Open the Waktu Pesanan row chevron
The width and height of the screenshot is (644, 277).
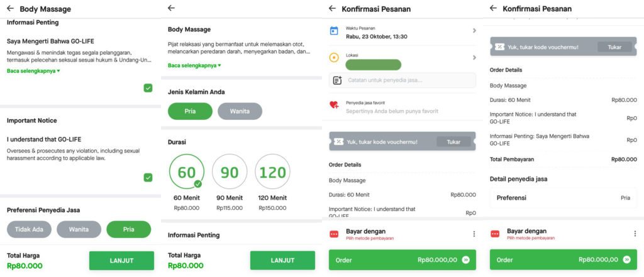tap(474, 31)
